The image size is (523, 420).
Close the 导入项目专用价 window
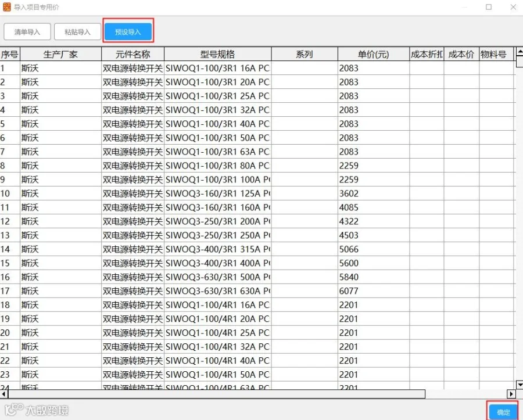click(x=513, y=7)
